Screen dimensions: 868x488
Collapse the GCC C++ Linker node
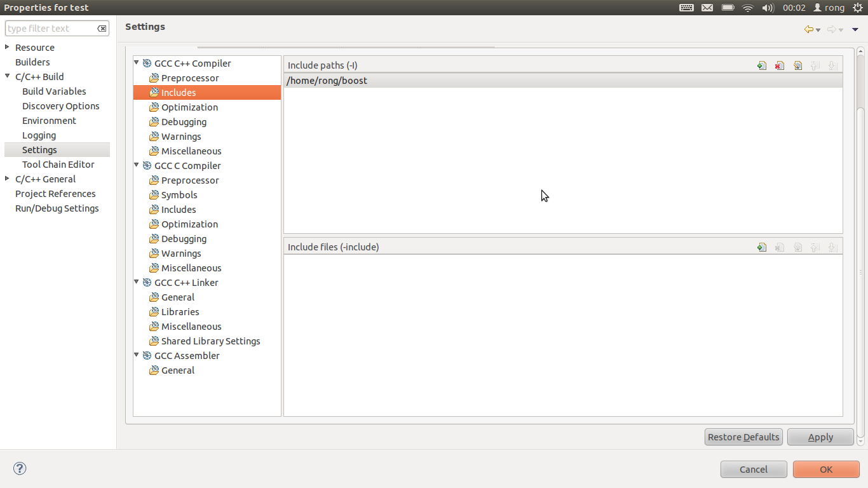137,282
